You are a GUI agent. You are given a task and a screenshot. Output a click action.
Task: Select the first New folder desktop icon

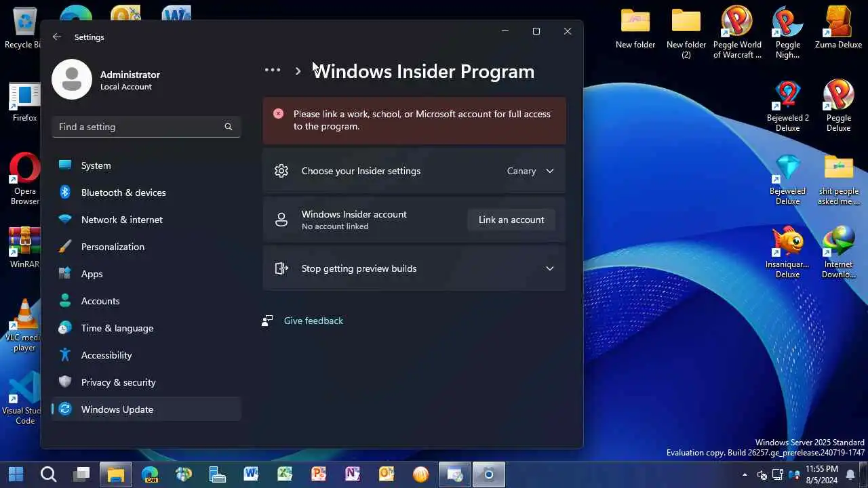click(x=635, y=28)
